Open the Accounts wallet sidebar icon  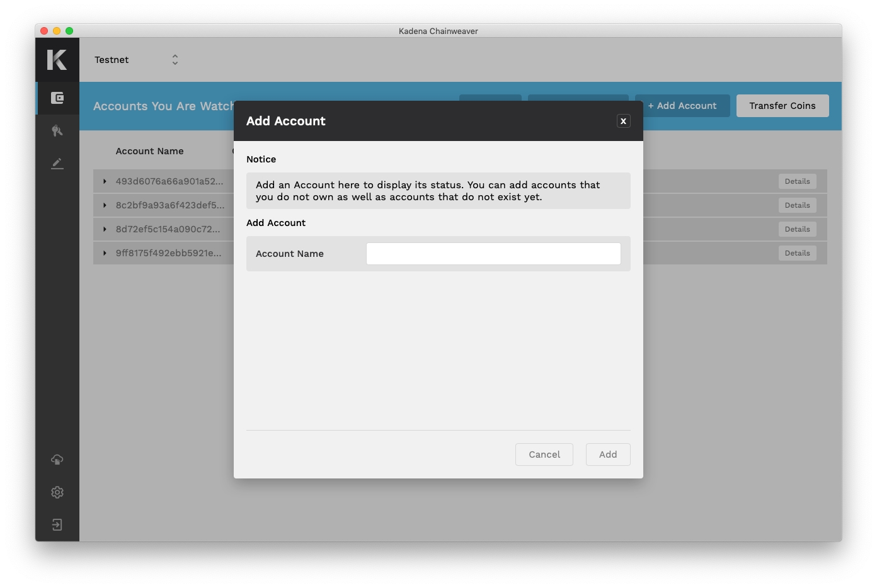pos(57,98)
